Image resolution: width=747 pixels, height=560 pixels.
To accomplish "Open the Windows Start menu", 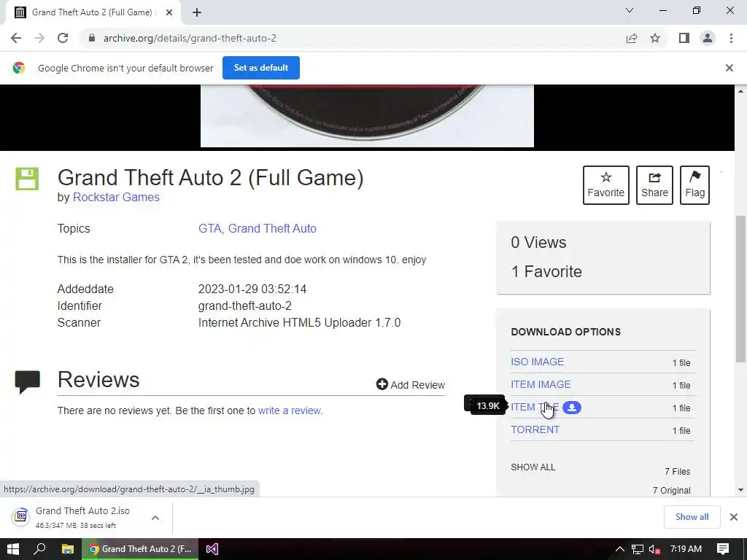I will (x=13, y=549).
